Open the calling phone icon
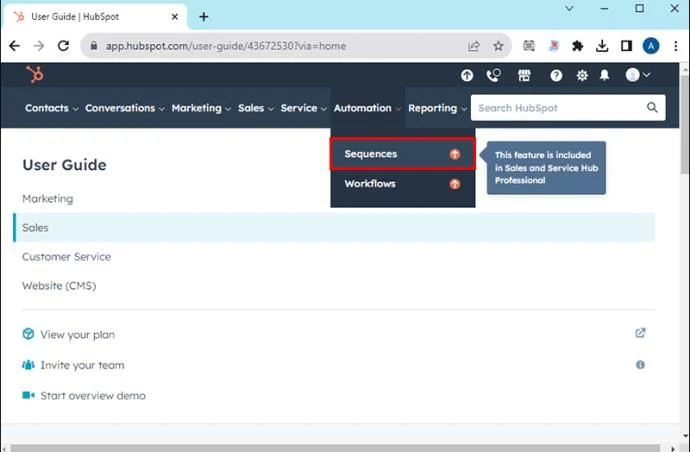This screenshot has width=690, height=452. pyautogui.click(x=494, y=75)
